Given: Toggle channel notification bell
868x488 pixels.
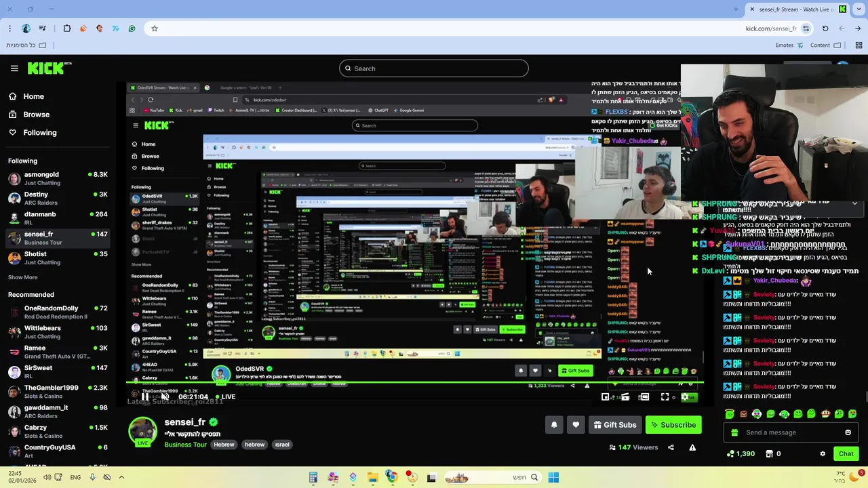Looking at the screenshot, I should pyautogui.click(x=554, y=425).
